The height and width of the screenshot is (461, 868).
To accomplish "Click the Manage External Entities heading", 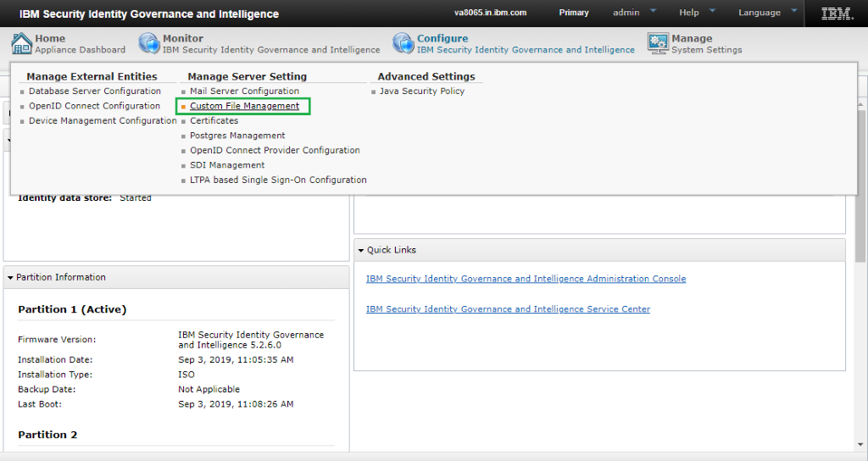I will tap(92, 76).
